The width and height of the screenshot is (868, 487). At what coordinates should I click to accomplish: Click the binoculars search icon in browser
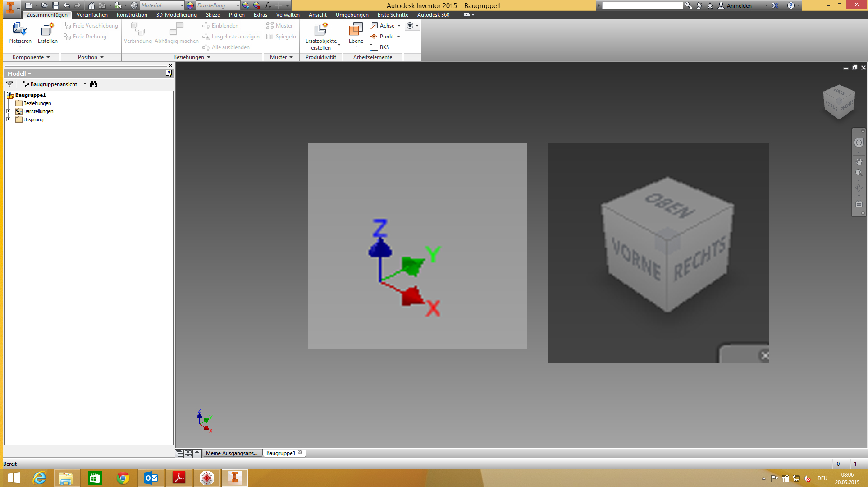point(94,84)
